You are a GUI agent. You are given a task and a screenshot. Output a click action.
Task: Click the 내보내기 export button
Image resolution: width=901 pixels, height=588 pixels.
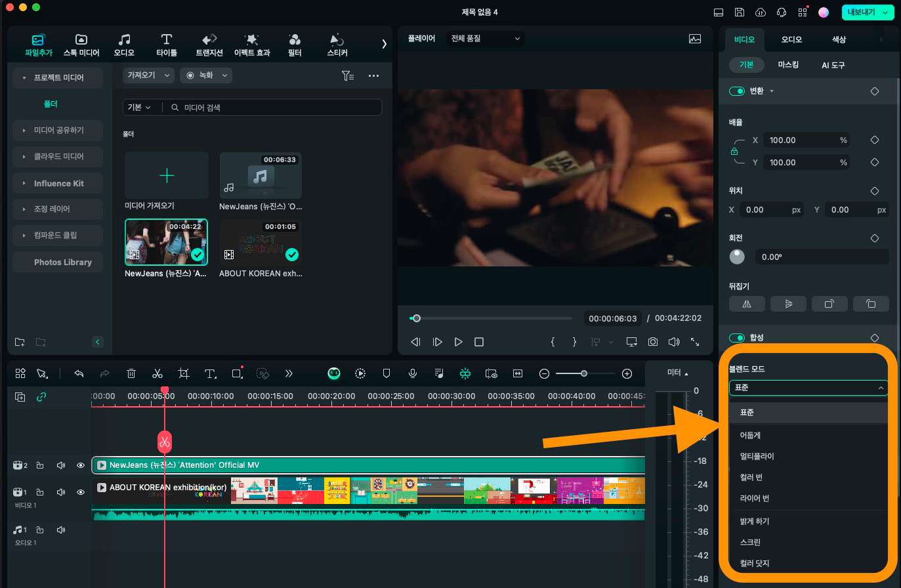(x=868, y=12)
